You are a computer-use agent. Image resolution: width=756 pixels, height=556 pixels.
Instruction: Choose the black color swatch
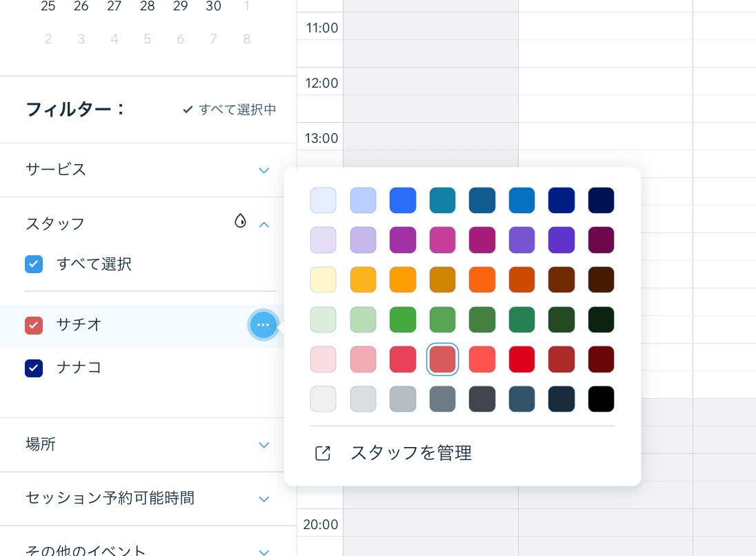point(601,399)
